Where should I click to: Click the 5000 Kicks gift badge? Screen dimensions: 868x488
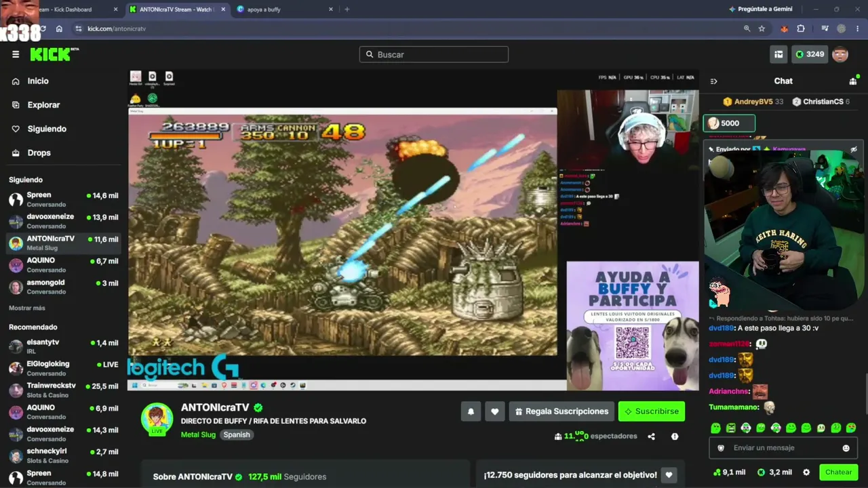pos(729,123)
